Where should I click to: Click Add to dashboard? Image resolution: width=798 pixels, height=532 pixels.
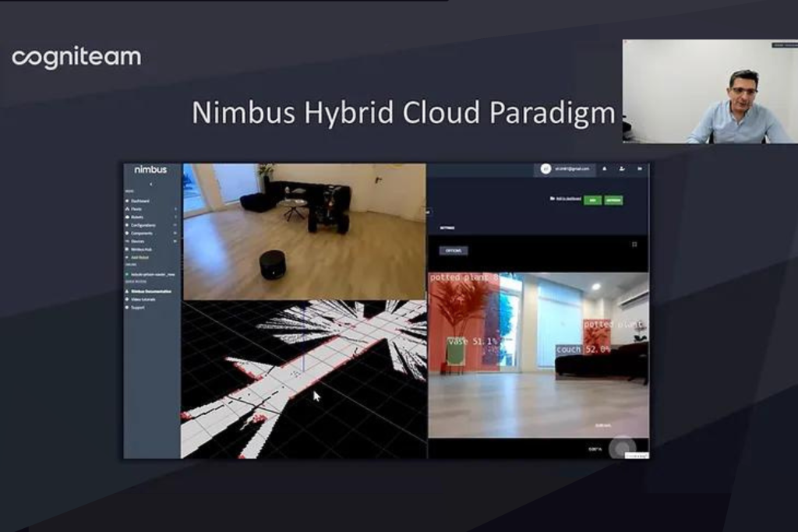[x=566, y=199]
